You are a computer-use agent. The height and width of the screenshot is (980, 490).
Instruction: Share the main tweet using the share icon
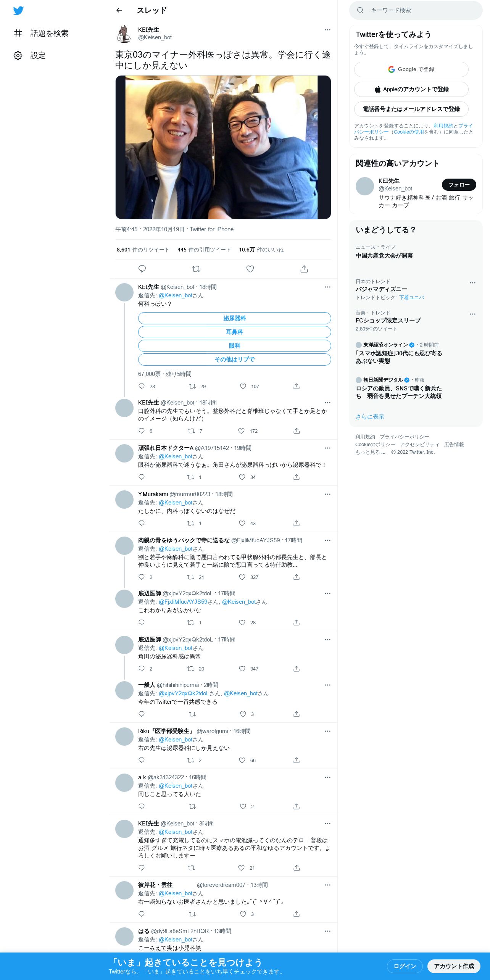tap(304, 269)
